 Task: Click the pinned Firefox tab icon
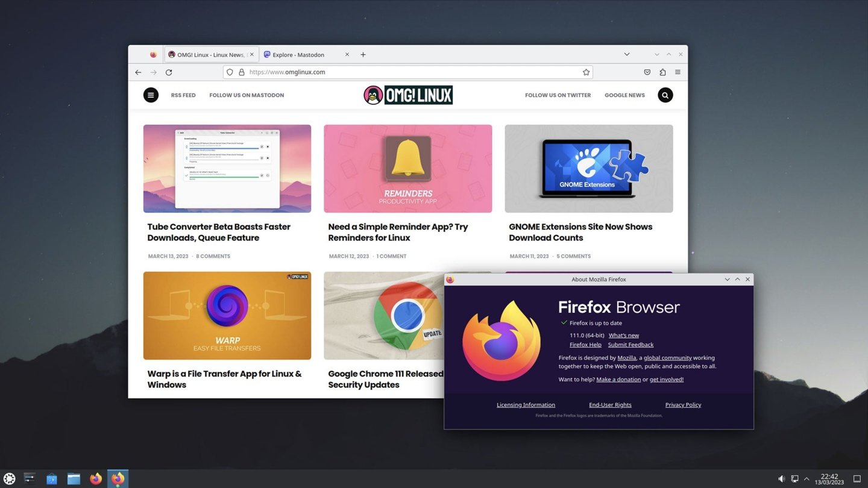pos(153,55)
